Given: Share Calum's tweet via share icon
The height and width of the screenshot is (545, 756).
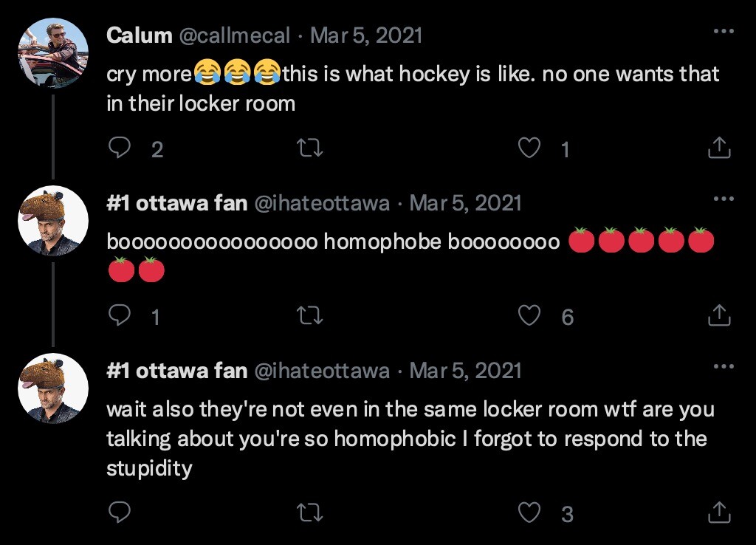Looking at the screenshot, I should [x=718, y=149].
